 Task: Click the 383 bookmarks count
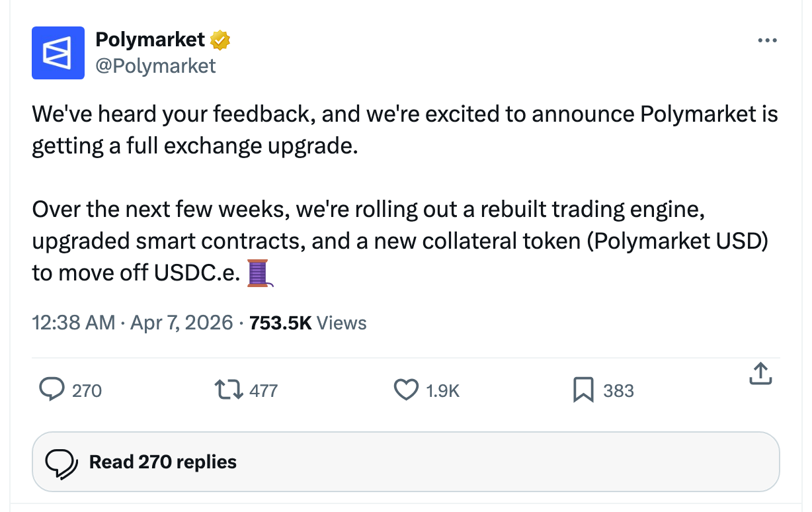[618, 391]
